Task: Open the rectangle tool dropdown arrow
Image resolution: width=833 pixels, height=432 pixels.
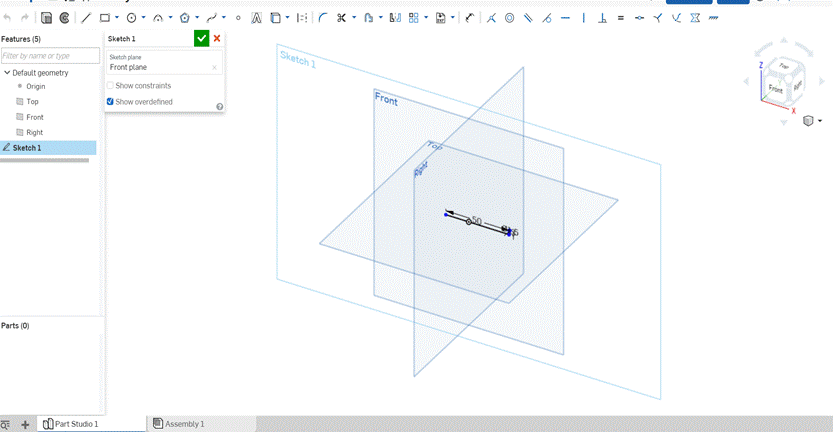Action: point(117,18)
